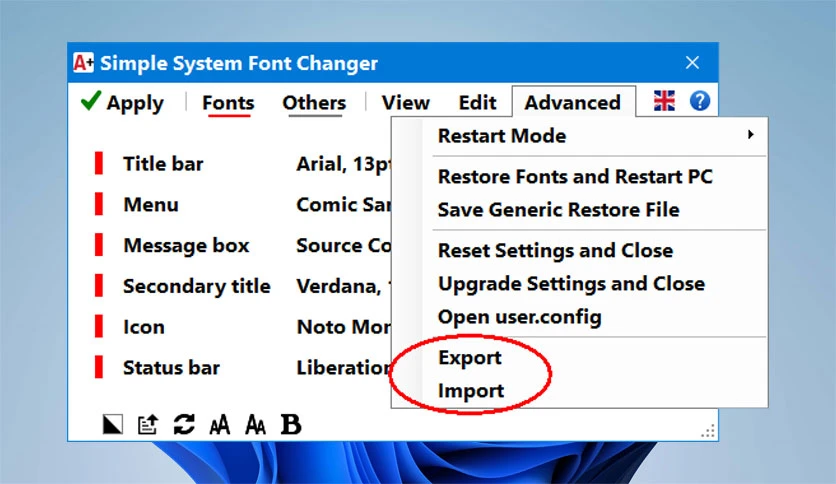Select the Icon font row
Image resolution: width=836 pixels, height=484 pixels.
pos(243,327)
